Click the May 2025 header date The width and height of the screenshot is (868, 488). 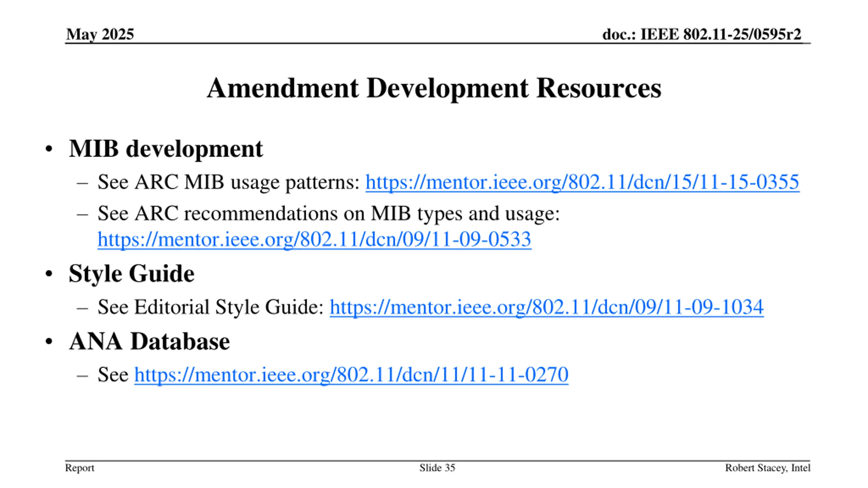point(100,34)
